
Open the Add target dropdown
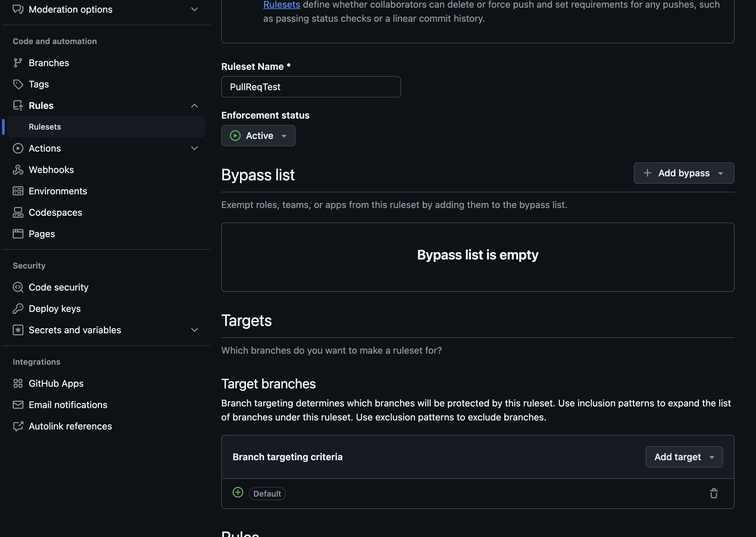coord(684,457)
